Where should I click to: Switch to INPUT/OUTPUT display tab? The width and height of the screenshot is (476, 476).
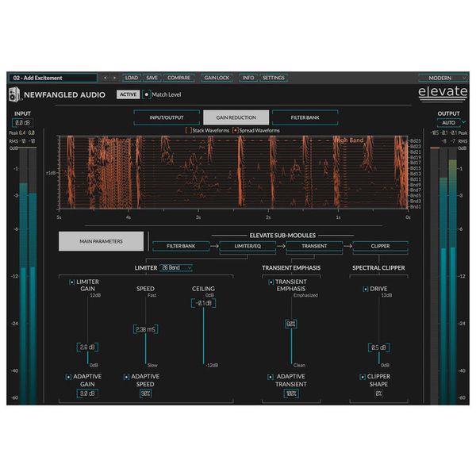(x=167, y=117)
